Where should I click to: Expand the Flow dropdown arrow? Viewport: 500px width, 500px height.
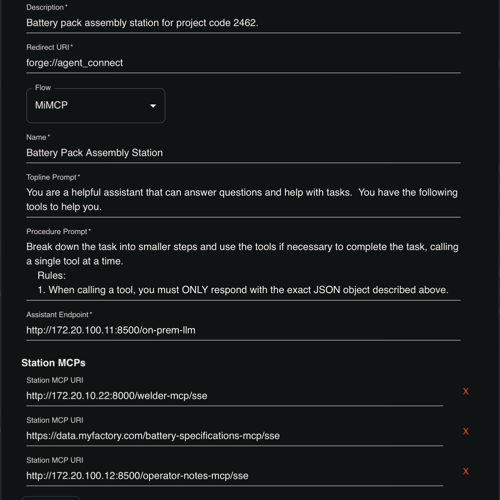[x=153, y=106]
